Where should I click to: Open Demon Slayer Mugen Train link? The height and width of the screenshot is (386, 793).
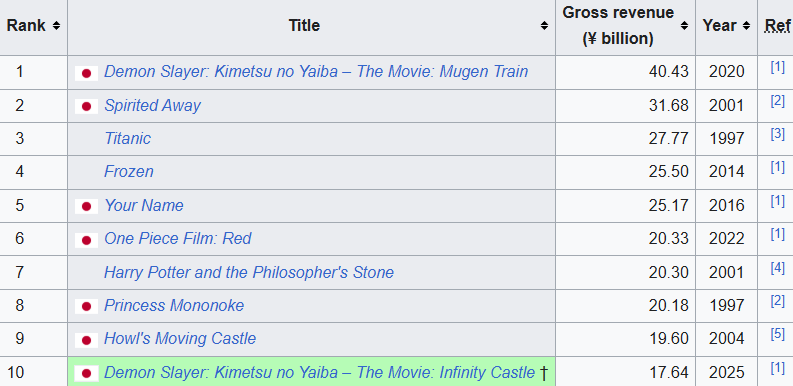pyautogui.click(x=316, y=72)
